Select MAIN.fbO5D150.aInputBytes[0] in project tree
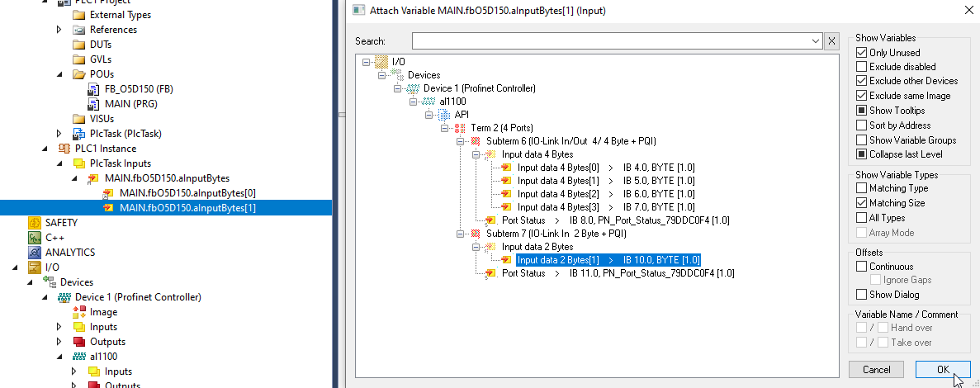Screen dimensions: 980x388 187,193
